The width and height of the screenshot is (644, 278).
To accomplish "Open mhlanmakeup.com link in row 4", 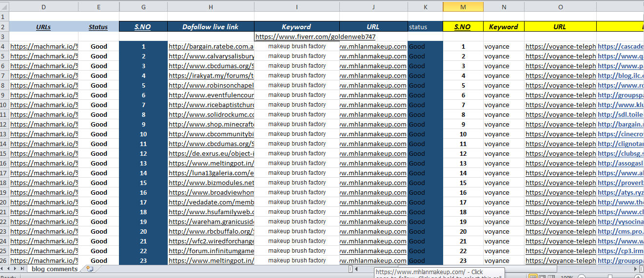I will 373,46.
